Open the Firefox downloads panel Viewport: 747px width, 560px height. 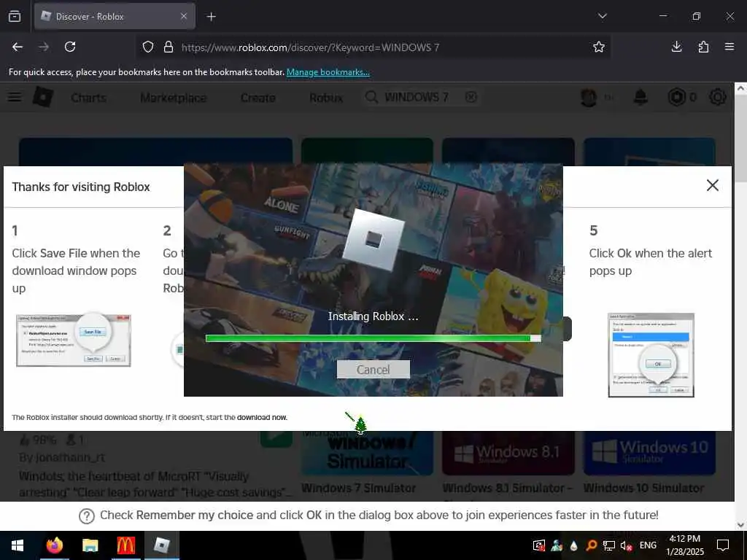click(676, 47)
